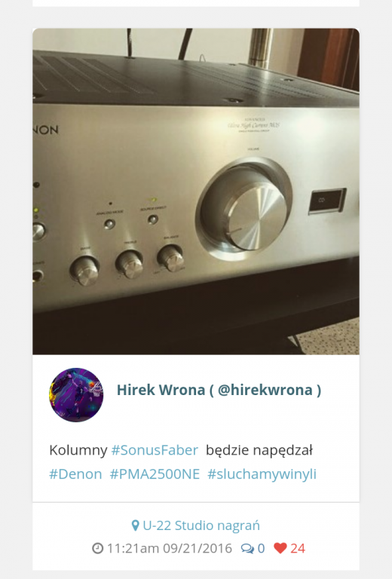
Task: Open the #sluchamywinyli hashtag
Action: pyautogui.click(x=262, y=474)
